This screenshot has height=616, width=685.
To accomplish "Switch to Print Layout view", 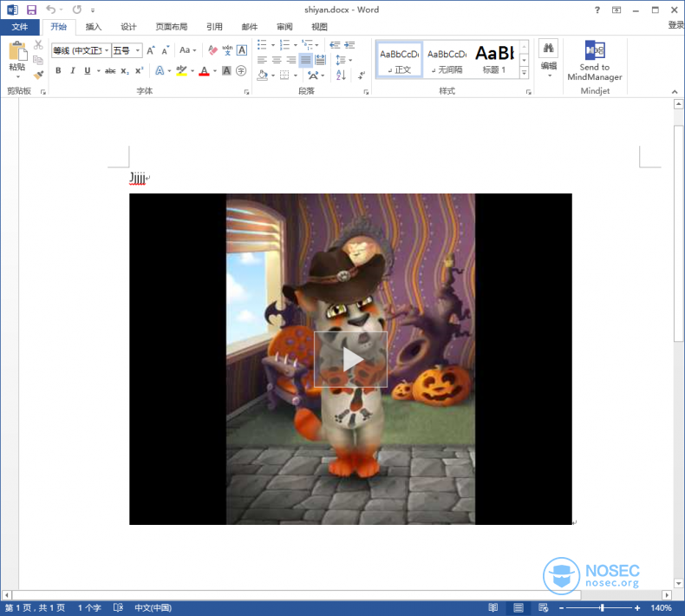I will click(x=519, y=607).
